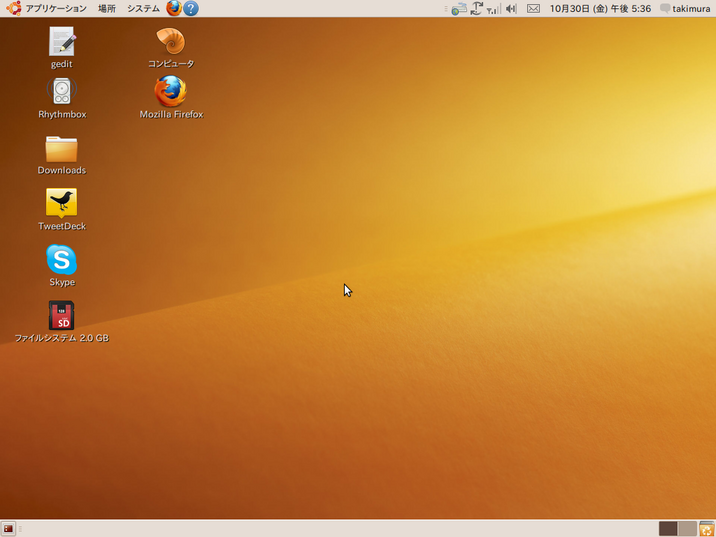This screenshot has height=537, width=716.
Task: Open the trash applet in the bottom panel
Action: (706, 529)
